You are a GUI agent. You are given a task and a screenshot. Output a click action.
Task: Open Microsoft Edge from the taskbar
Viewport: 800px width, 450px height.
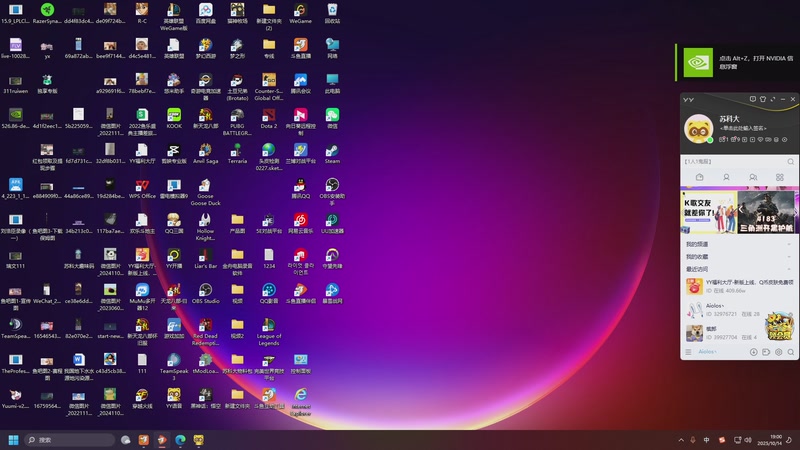180,440
